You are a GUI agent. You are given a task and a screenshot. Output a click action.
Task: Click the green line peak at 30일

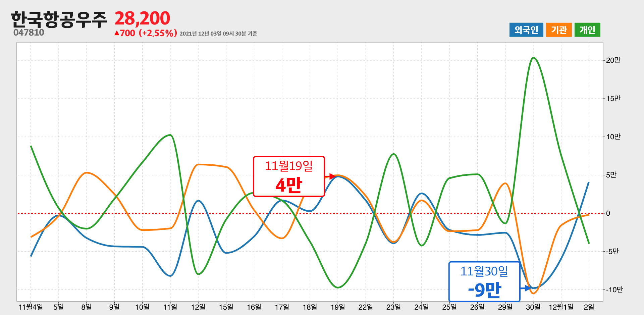pyautogui.click(x=533, y=58)
